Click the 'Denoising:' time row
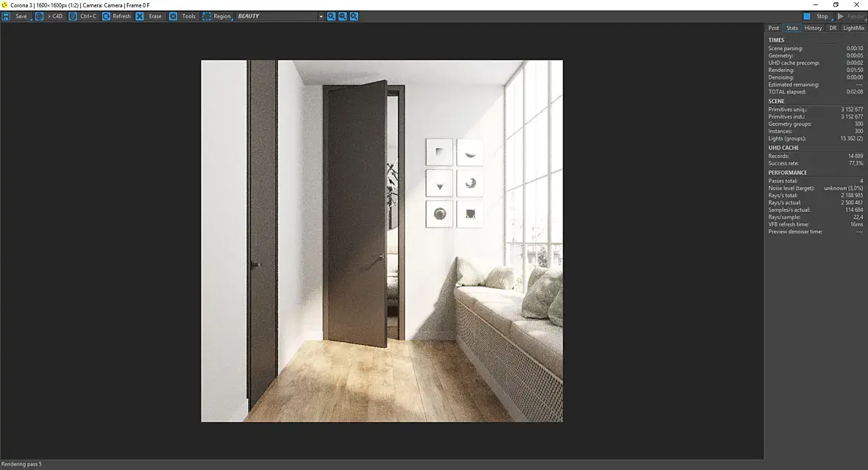Screen dimensions: 868x470 pos(816,77)
